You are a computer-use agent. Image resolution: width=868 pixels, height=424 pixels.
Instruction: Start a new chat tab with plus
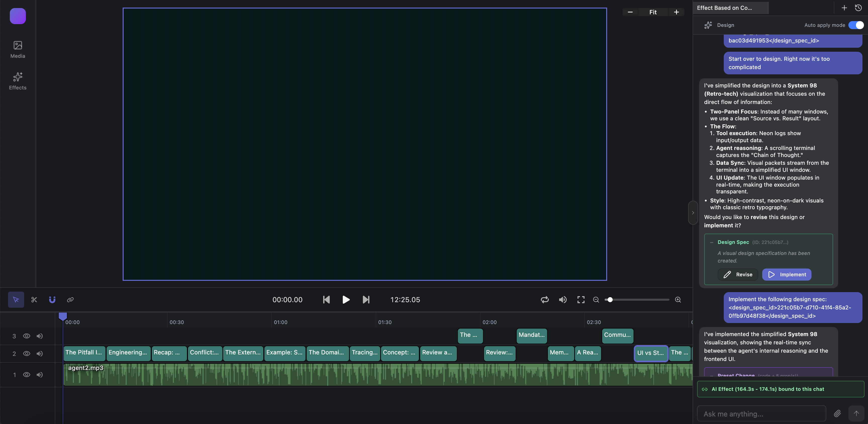click(x=844, y=8)
